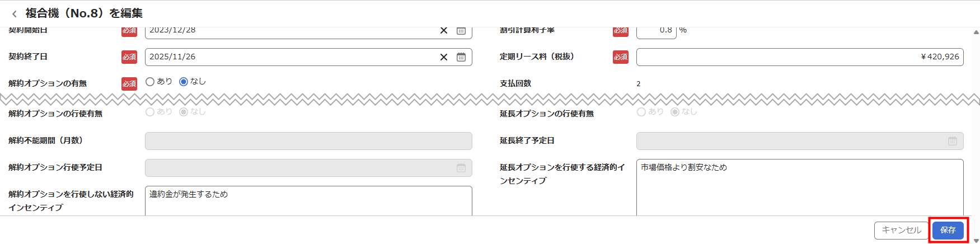Image resolution: width=980 pixels, height=244 pixels.
Task: Open calendar picker for 契約開始日
Action: tap(461, 31)
